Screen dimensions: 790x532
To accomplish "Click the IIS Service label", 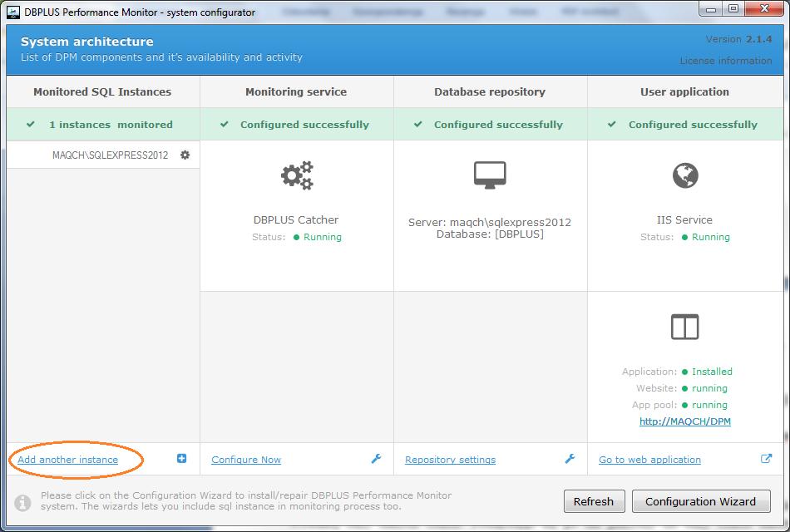I will click(x=684, y=219).
